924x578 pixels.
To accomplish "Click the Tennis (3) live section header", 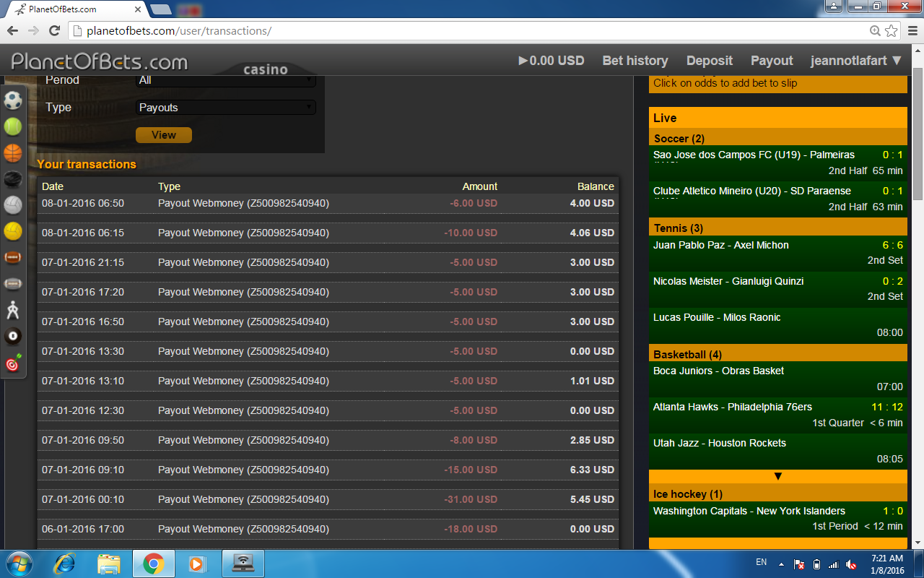I will point(777,228).
